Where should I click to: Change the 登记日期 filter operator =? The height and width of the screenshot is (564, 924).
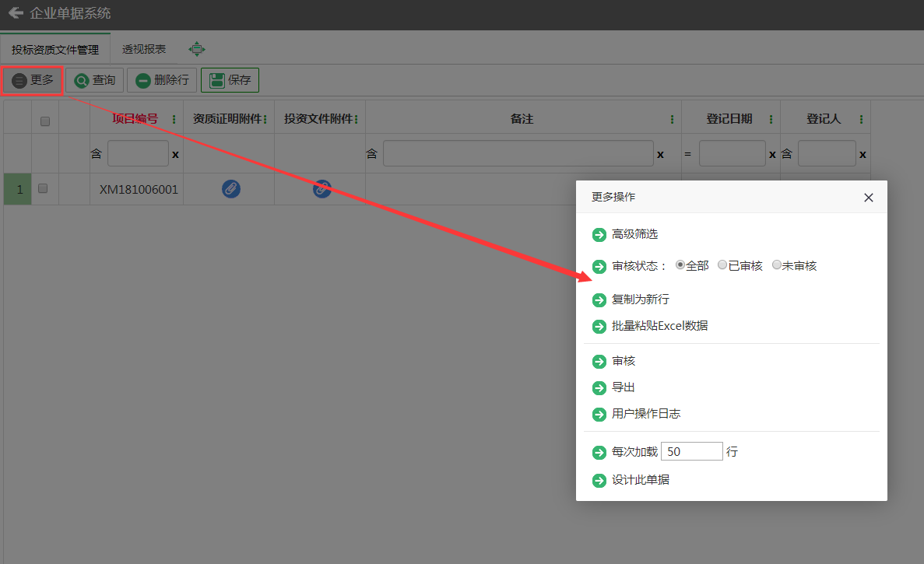[x=687, y=154]
